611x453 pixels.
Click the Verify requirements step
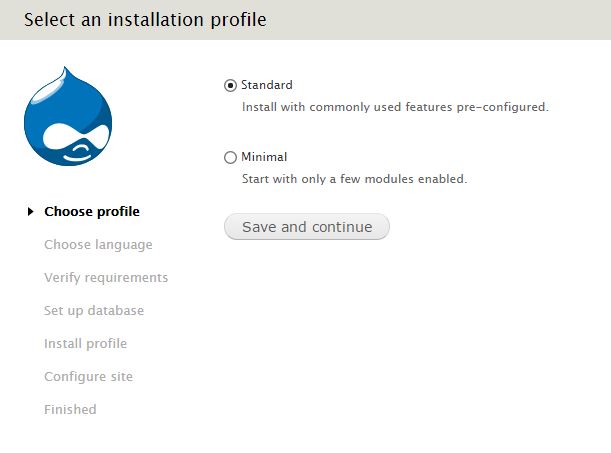pyautogui.click(x=106, y=278)
